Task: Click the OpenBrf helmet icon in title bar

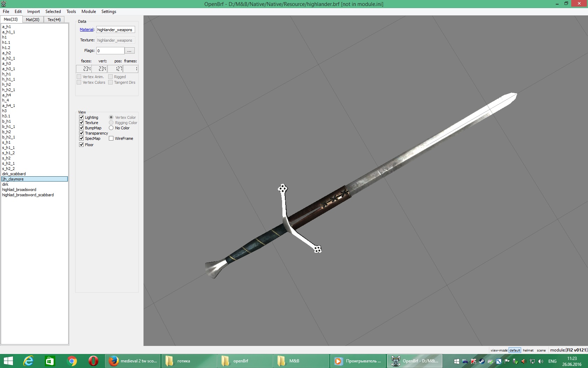Action: point(3,4)
